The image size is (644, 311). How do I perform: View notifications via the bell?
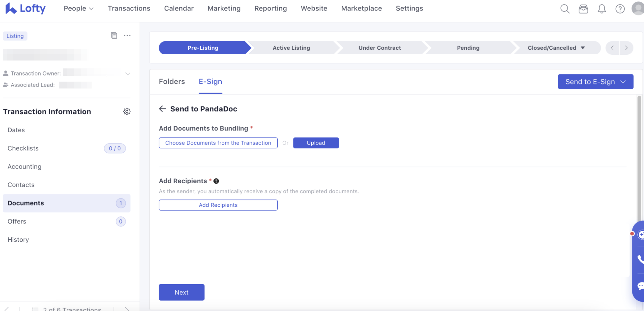601,9
